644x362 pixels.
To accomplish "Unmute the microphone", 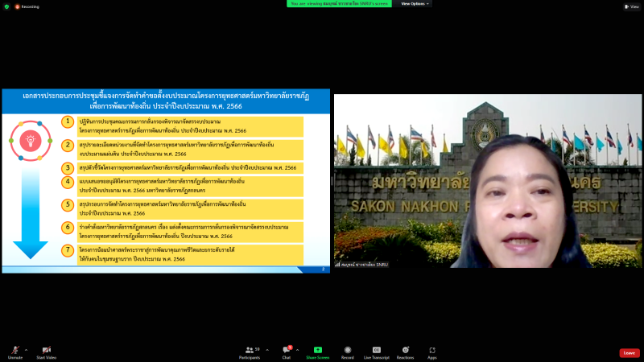I will click(14, 352).
